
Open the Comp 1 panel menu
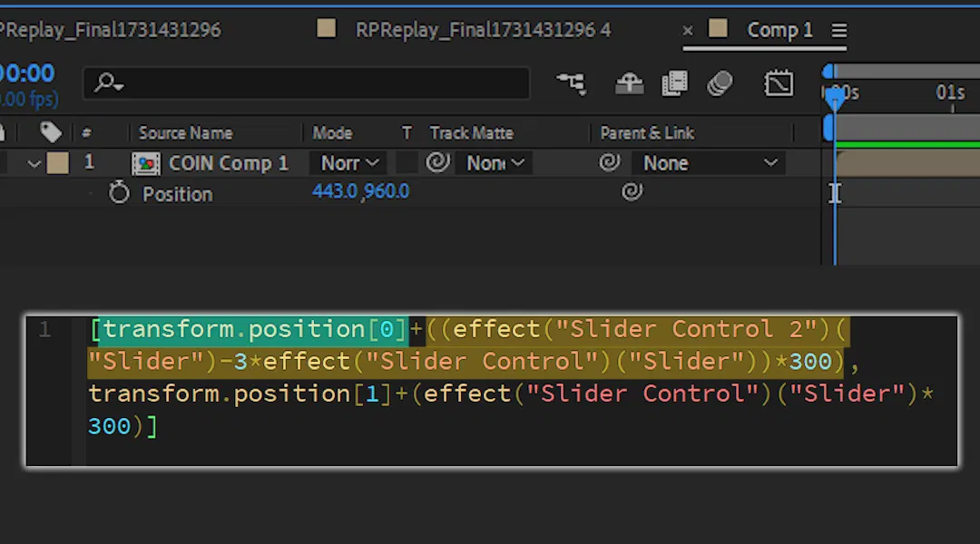(x=838, y=30)
